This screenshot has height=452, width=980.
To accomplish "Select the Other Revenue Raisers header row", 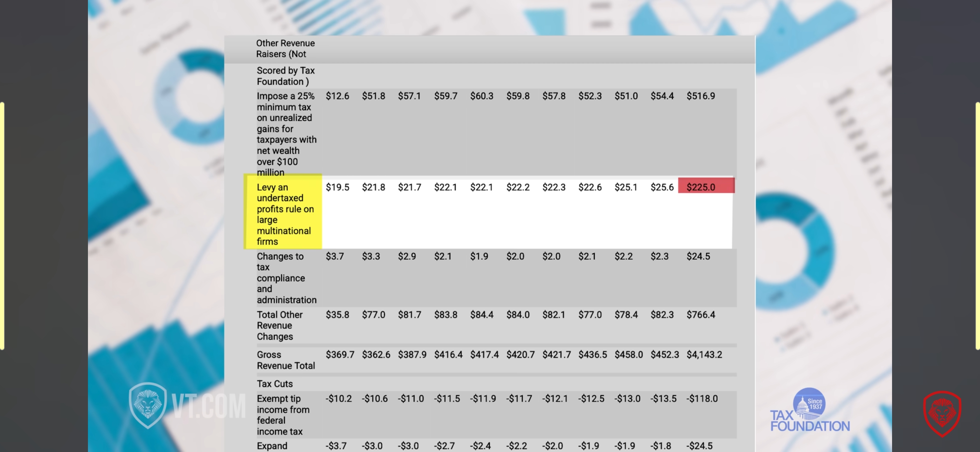I will pyautogui.click(x=285, y=49).
